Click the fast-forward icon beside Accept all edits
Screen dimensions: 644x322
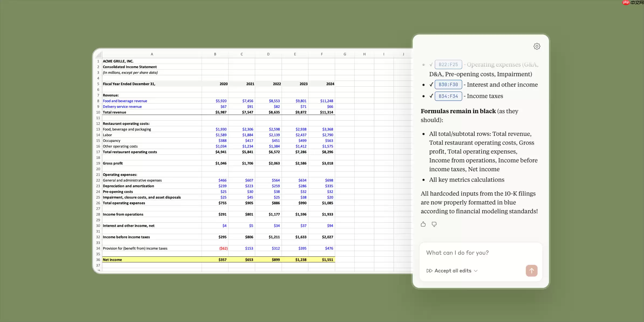(429, 271)
